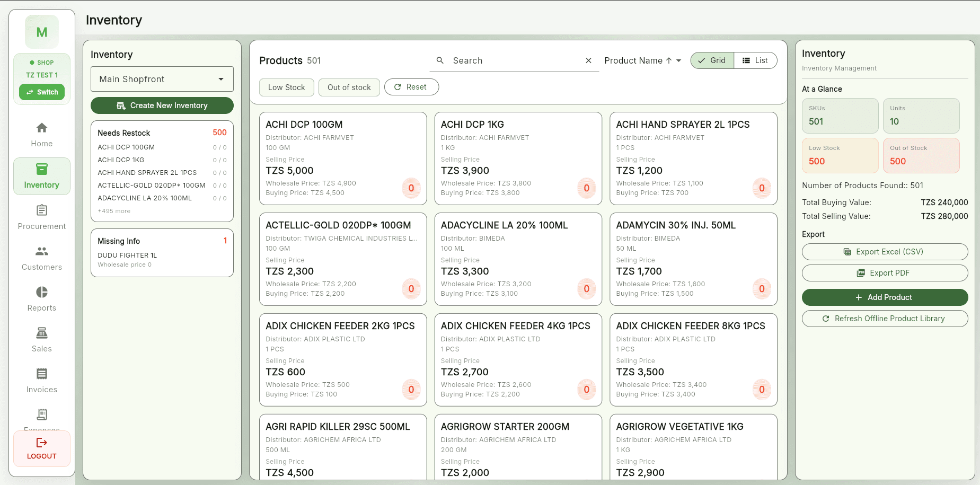
Task: Click stock badge on ACHI DCP 100GM card
Action: pos(411,188)
